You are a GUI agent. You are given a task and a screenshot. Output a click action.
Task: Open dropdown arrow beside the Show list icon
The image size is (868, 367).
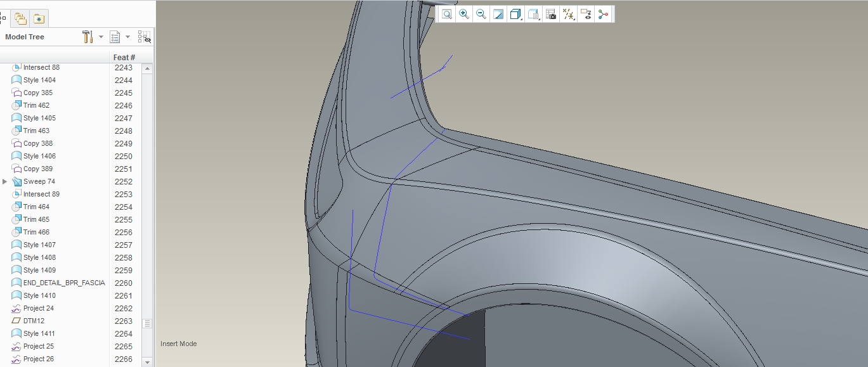tap(127, 37)
